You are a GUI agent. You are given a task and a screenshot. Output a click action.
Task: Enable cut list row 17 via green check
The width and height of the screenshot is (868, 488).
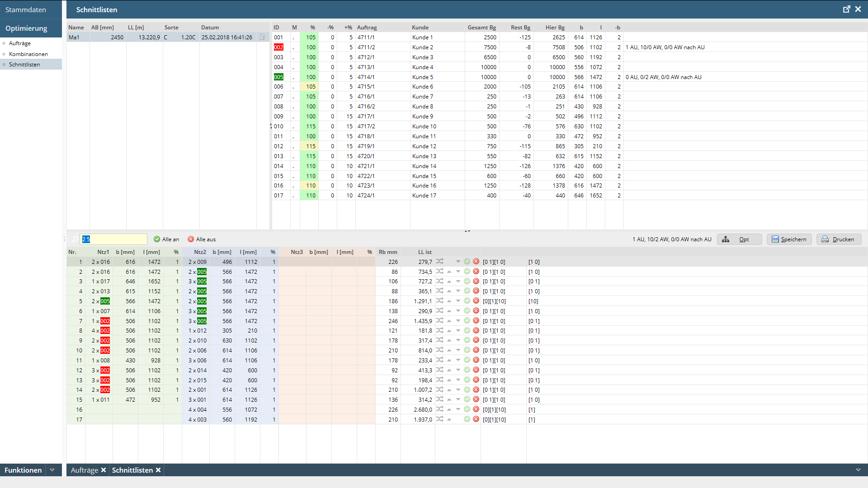click(467, 419)
